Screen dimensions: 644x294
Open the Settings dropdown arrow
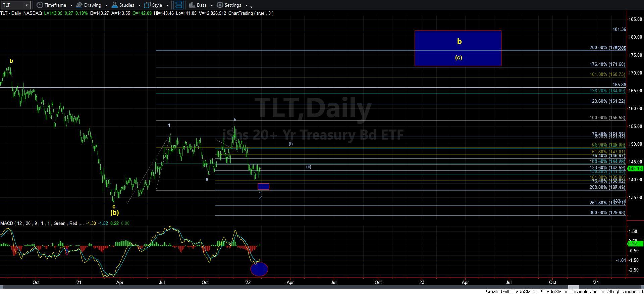(x=246, y=5)
